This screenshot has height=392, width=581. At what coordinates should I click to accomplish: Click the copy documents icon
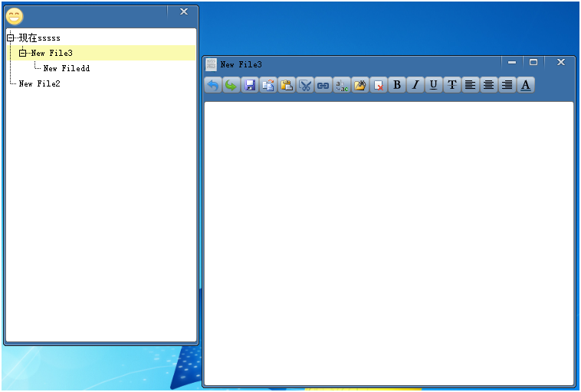pos(268,85)
